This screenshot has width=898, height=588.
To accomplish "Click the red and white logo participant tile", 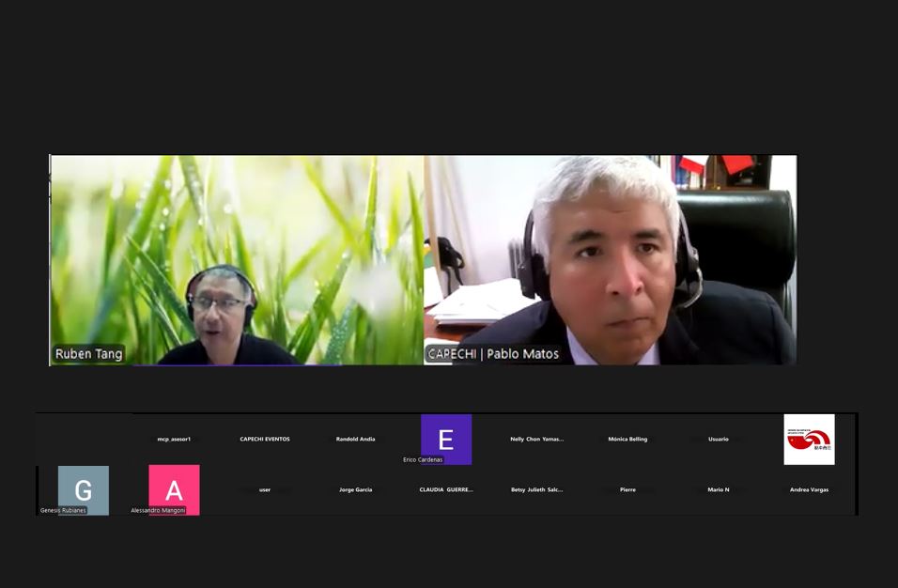I will tap(809, 439).
